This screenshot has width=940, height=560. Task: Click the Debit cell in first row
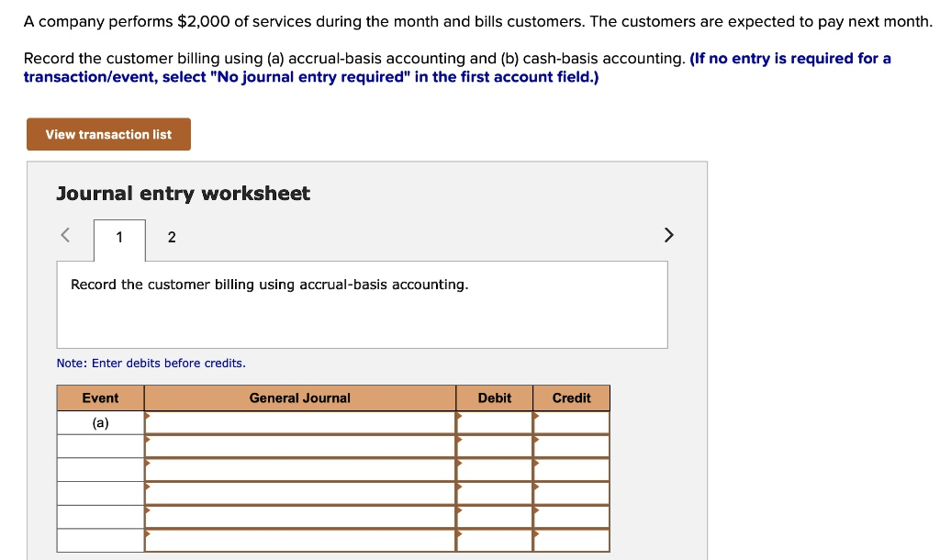[x=495, y=422]
